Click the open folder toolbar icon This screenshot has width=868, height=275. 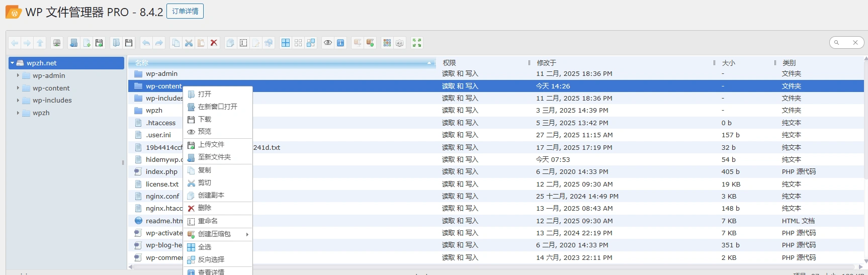pyautogui.click(x=116, y=43)
